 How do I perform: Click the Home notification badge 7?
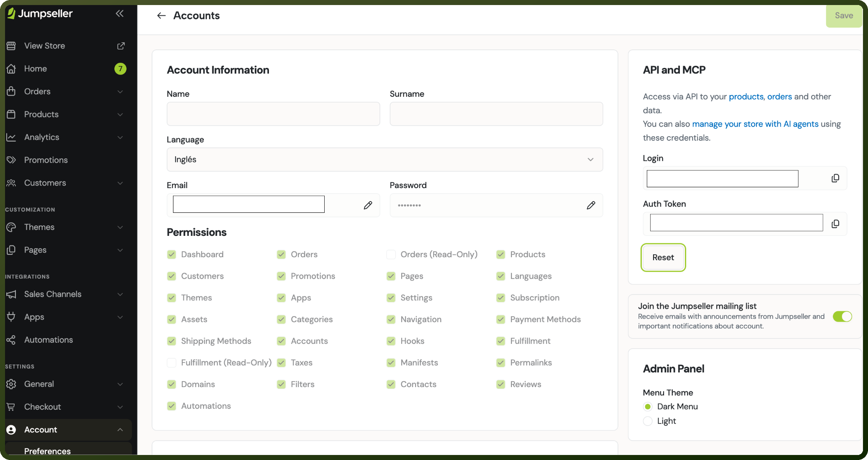120,69
